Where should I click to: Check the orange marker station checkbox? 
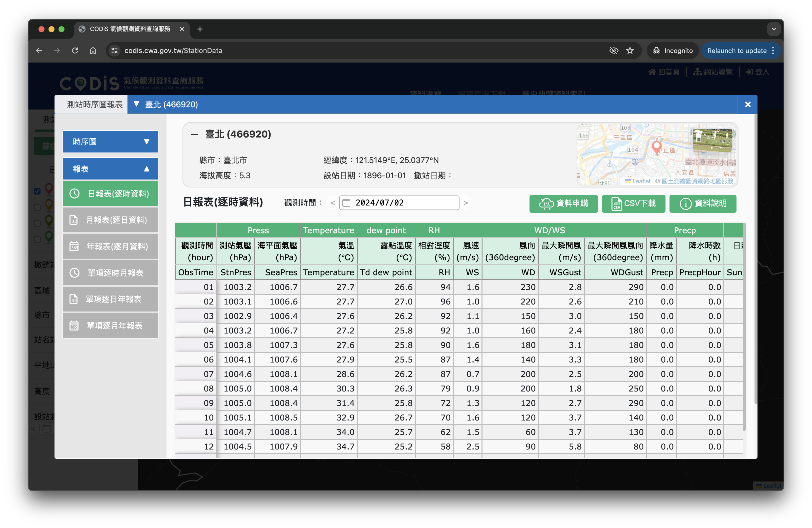(37, 207)
